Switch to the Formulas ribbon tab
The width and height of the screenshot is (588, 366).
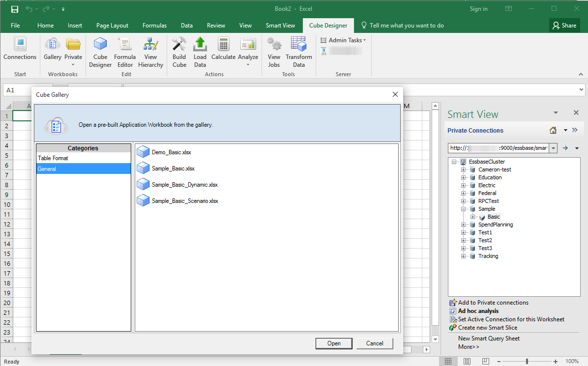tap(154, 26)
